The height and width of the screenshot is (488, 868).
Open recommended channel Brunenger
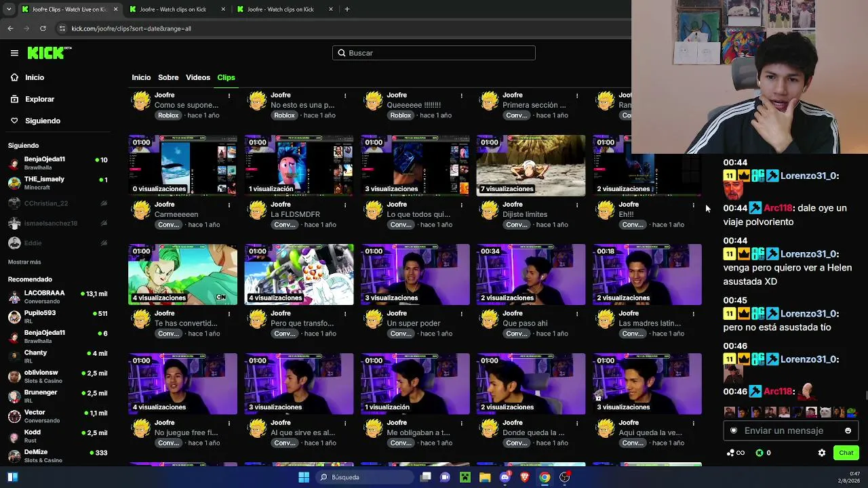[58, 396]
